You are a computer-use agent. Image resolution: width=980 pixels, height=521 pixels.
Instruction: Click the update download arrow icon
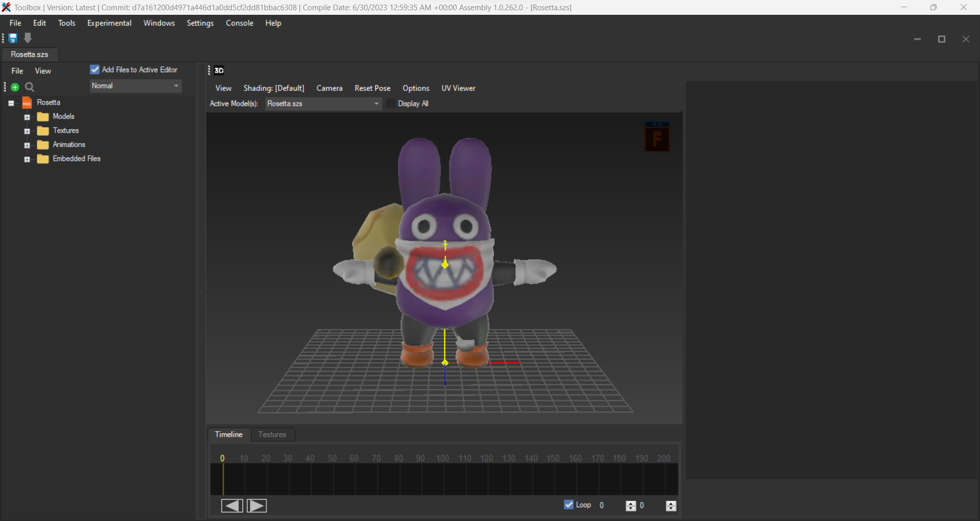[x=28, y=38]
